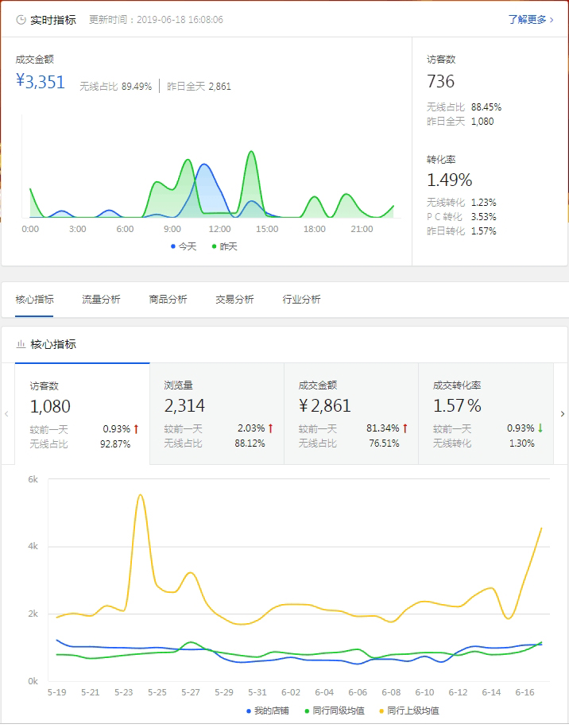Select the 浏览量 metric card
Viewport: 569px width, 728px height.
(x=216, y=413)
